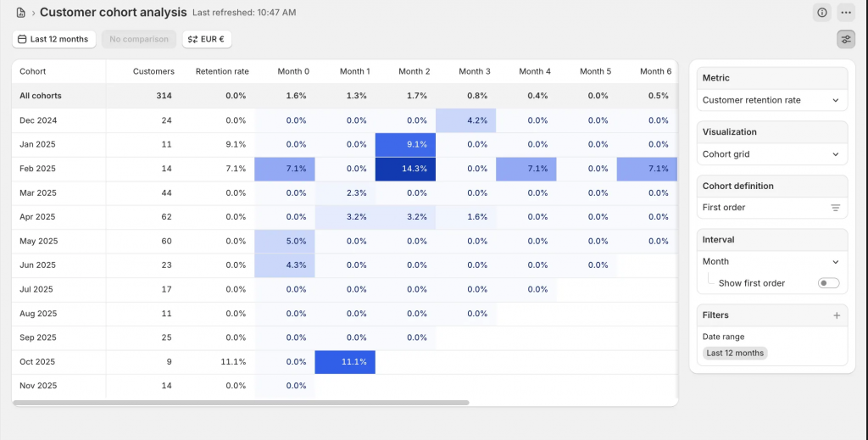Click the calendar icon on date range

pos(22,39)
